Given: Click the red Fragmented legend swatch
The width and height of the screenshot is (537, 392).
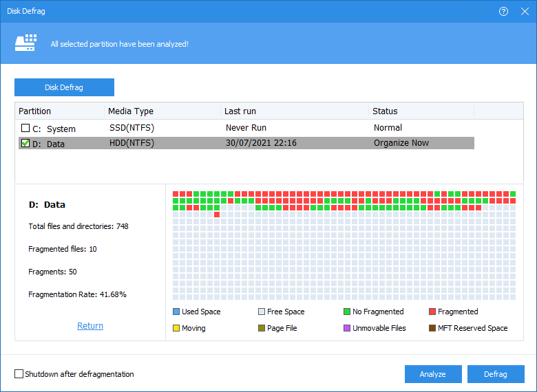Looking at the screenshot, I should [432, 312].
